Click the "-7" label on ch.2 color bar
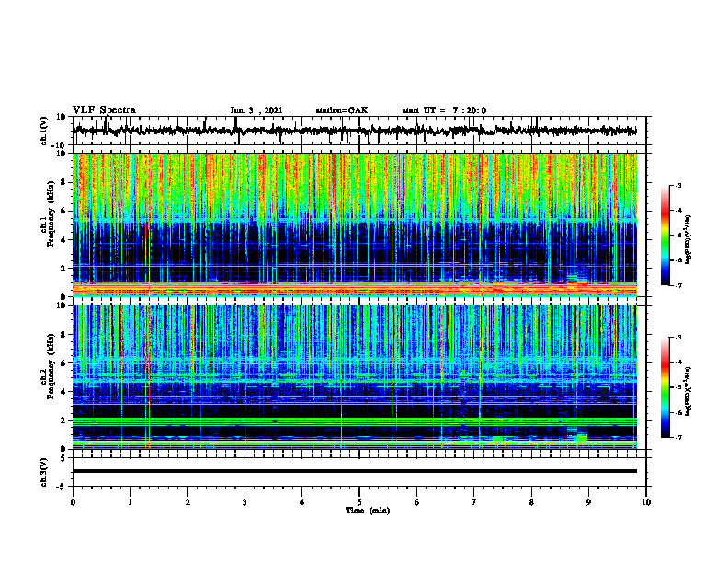Screen dimensions: 728x563 pyautogui.click(x=677, y=438)
